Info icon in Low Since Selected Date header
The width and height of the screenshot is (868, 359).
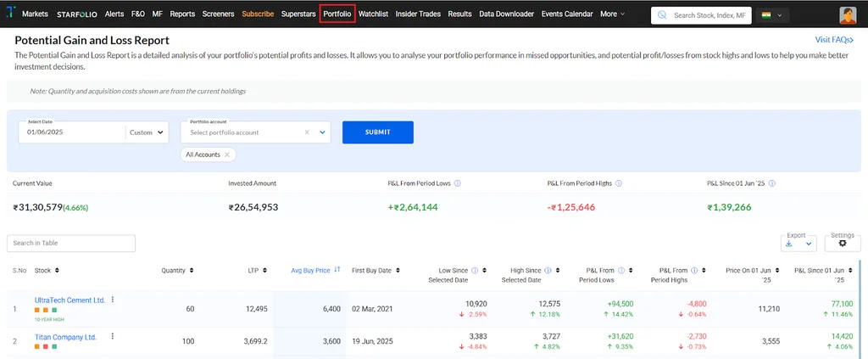click(x=475, y=271)
